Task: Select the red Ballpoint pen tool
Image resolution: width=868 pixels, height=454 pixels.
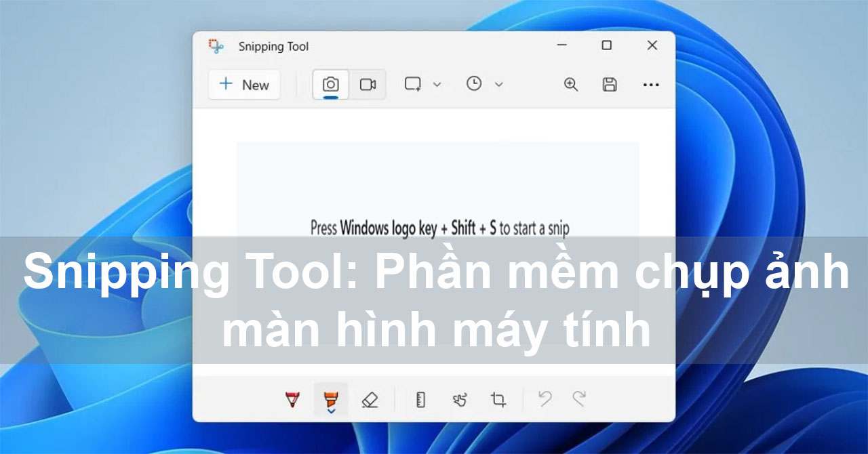Action: [293, 400]
